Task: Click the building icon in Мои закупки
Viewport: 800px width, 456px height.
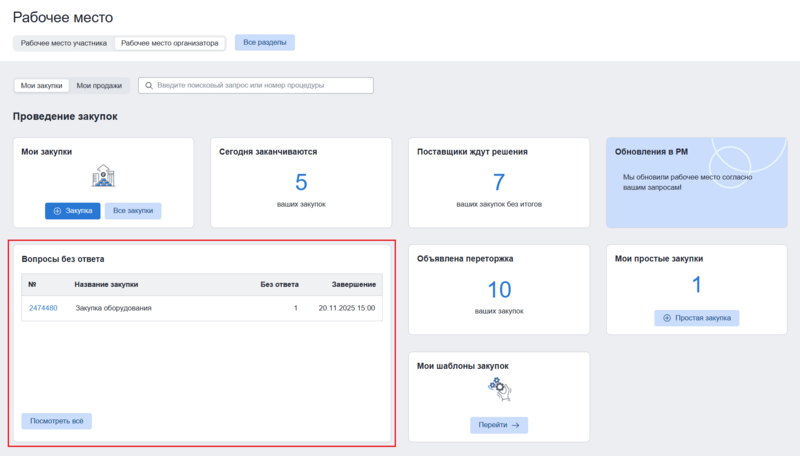Action: (103, 177)
